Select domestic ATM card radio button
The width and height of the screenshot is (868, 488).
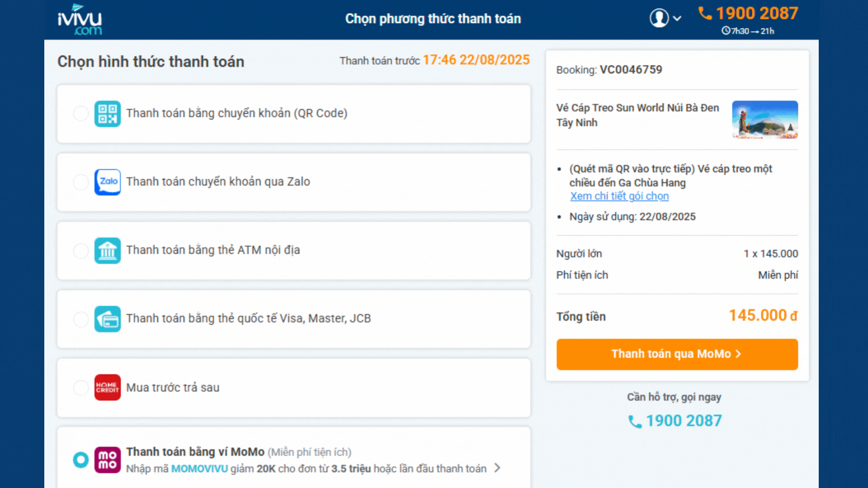tap(81, 250)
